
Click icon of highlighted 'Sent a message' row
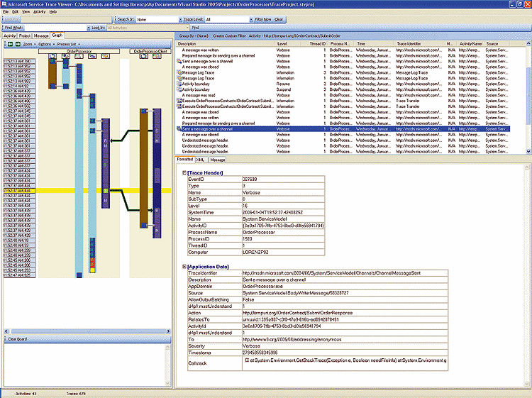(179, 129)
